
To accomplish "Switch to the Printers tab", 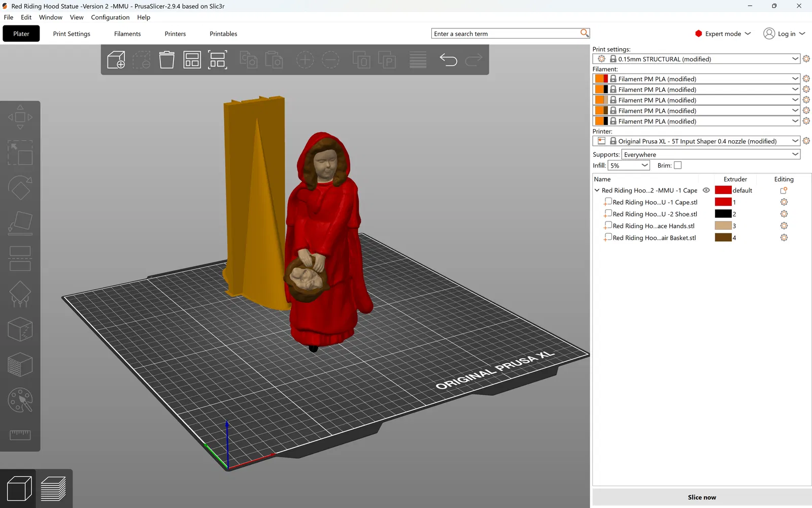I will click(x=175, y=34).
